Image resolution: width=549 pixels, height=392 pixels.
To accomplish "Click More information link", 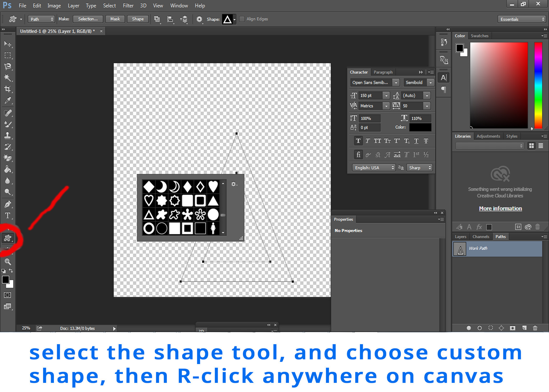I will [x=499, y=208].
